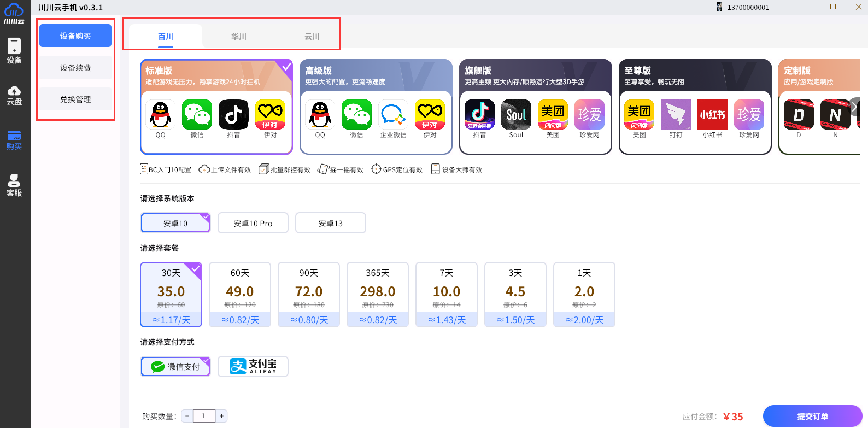This screenshot has height=428, width=868.
Task: Increase purchase quantity with plus button
Action: tap(221, 416)
